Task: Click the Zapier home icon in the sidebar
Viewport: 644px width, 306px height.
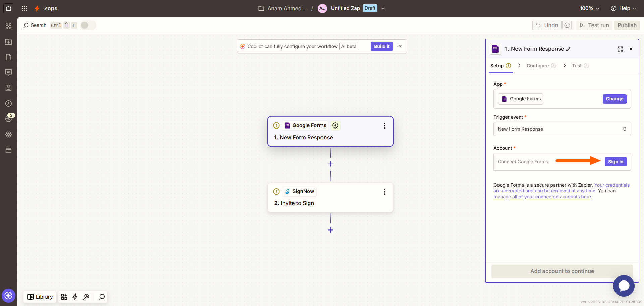Action: pyautogui.click(x=8, y=8)
